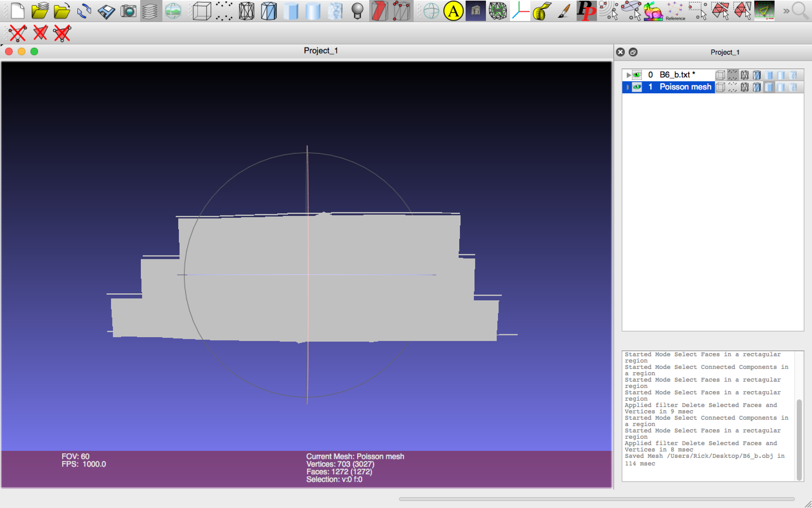Toggle selected vertices rendering icon
Image resolution: width=812 pixels, height=508 pixels.
pos(402,11)
